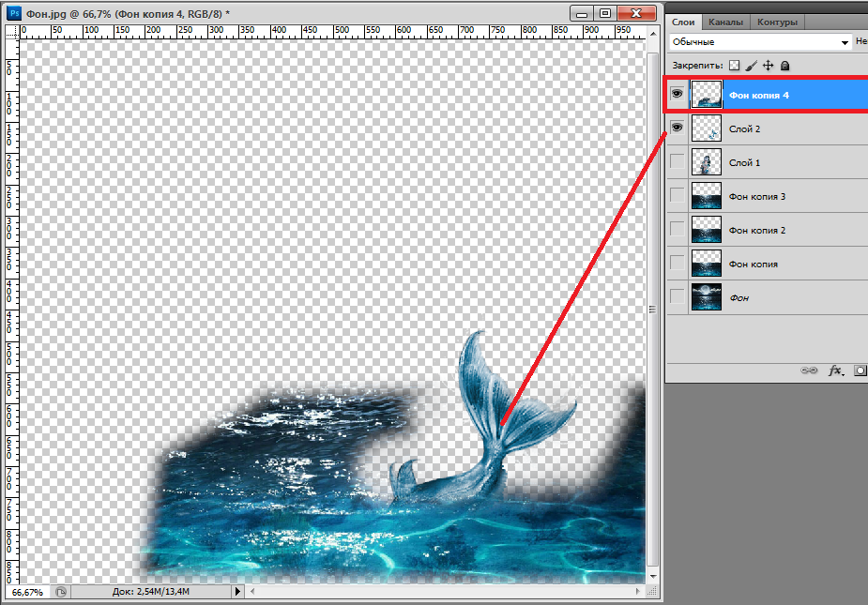Click the status bar preview icon near zoom
868x605 pixels.
(x=61, y=592)
